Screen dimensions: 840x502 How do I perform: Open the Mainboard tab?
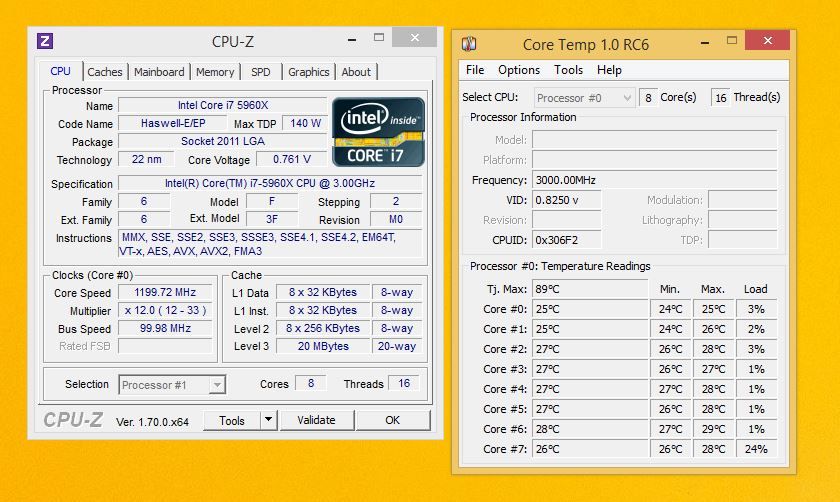(159, 72)
